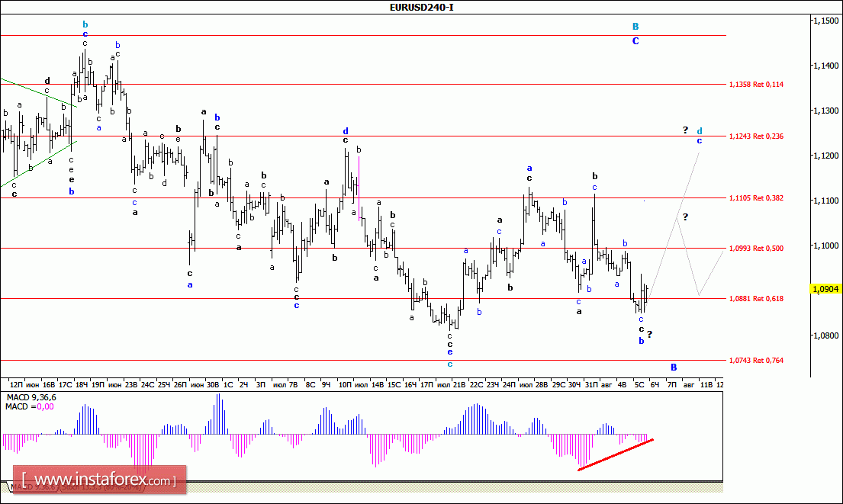843x504 pixels.
Task: Select the 1,1243 Ret 0,236 Fibonacci label
Action: coord(756,136)
